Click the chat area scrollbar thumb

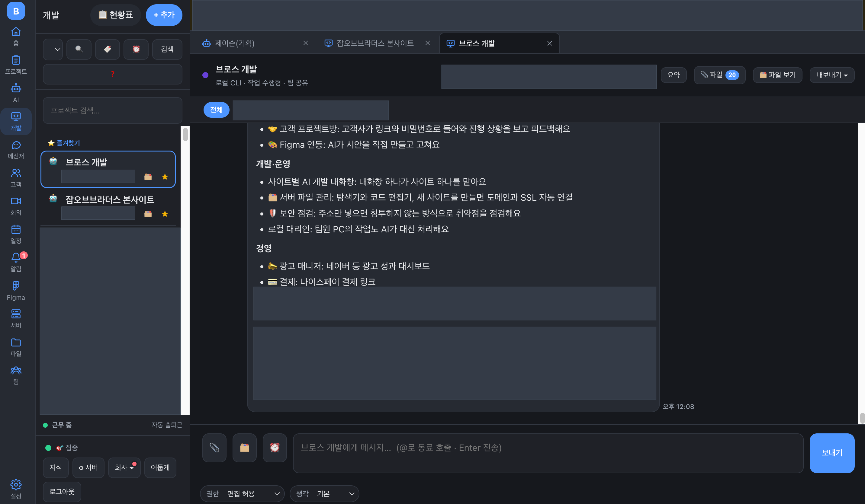862,418
